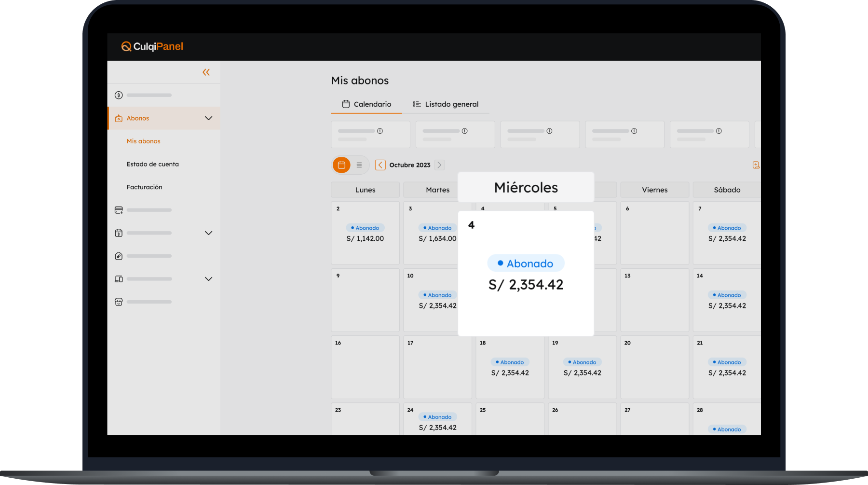
Task: Click the download report icon at right
Action: click(756, 165)
